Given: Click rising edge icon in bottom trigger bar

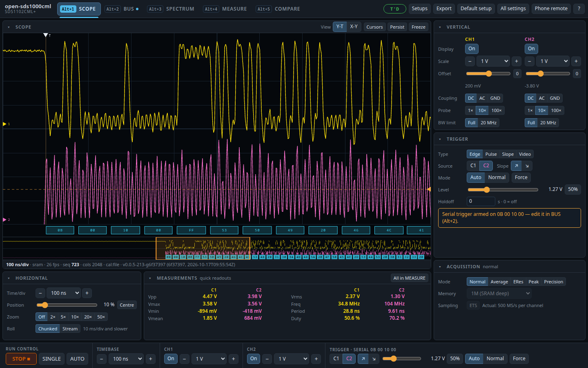Looking at the screenshot, I should (363, 359).
